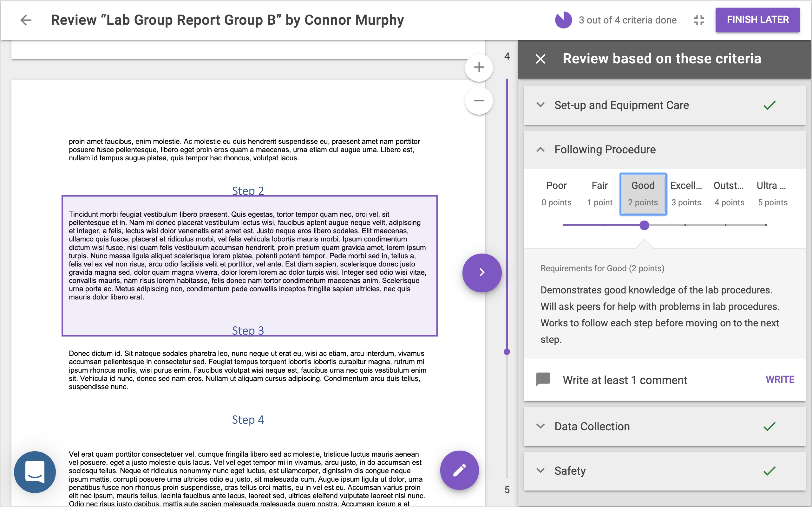Click the exit fullscreen icon

click(699, 20)
